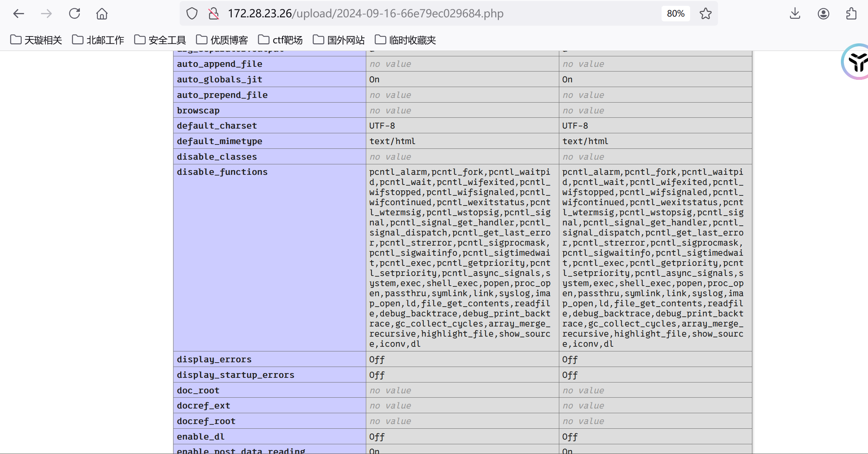Click the browser back arrow

click(18, 14)
